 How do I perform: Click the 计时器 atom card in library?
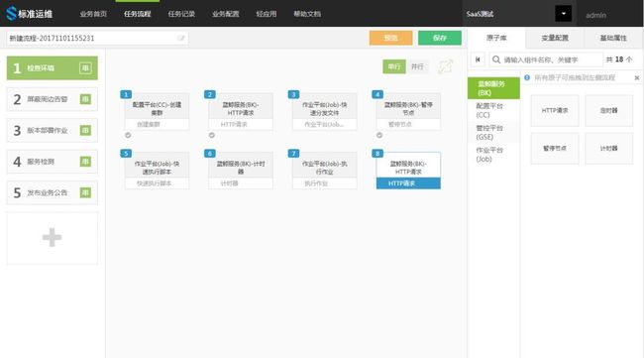609,149
